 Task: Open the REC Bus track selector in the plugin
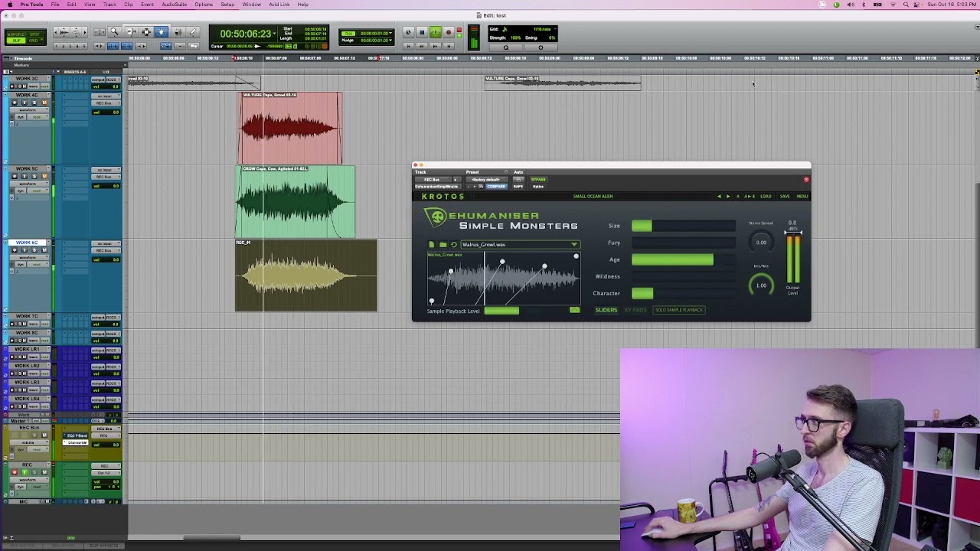tap(433, 179)
